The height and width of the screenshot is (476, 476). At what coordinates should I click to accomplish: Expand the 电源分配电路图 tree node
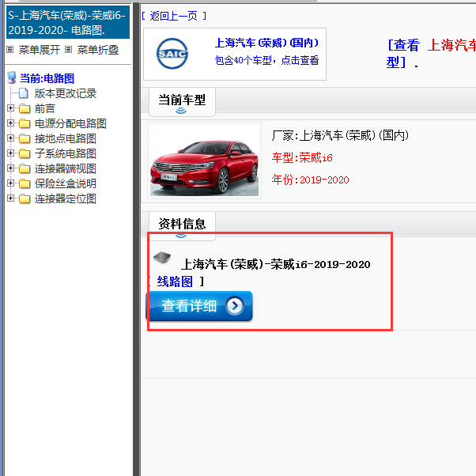tap(10, 123)
